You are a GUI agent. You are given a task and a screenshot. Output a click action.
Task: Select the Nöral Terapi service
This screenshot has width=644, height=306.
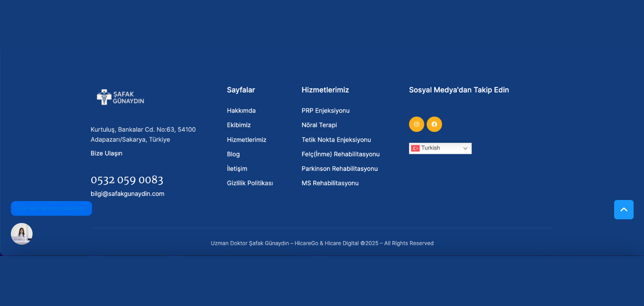coord(319,125)
